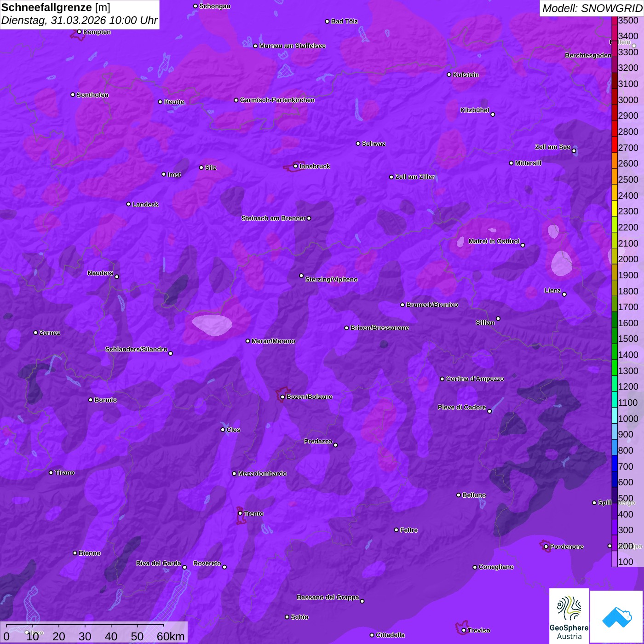Click the Kitzbühel marker dot
This screenshot has height=644, width=644.
pos(493,114)
